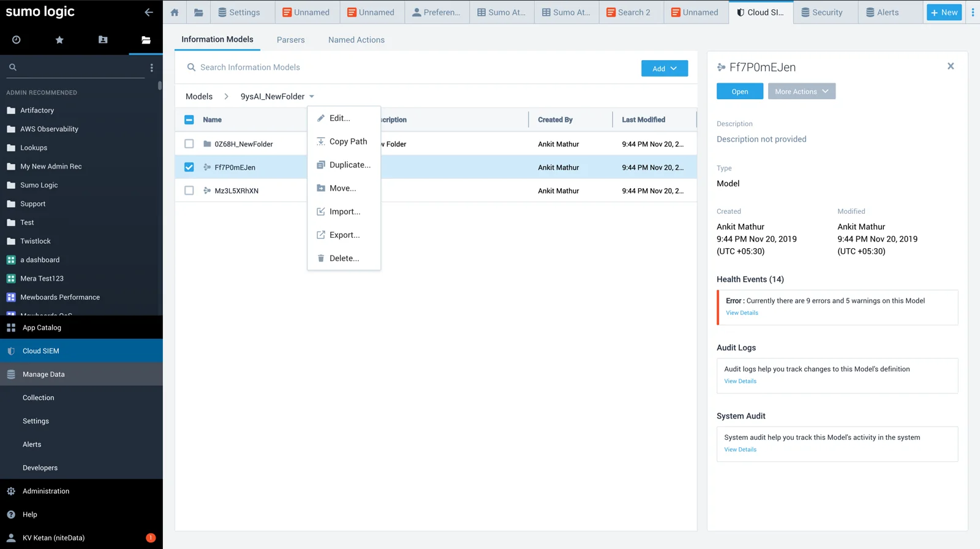
Task: Click the Help question mark icon
Action: click(11, 515)
